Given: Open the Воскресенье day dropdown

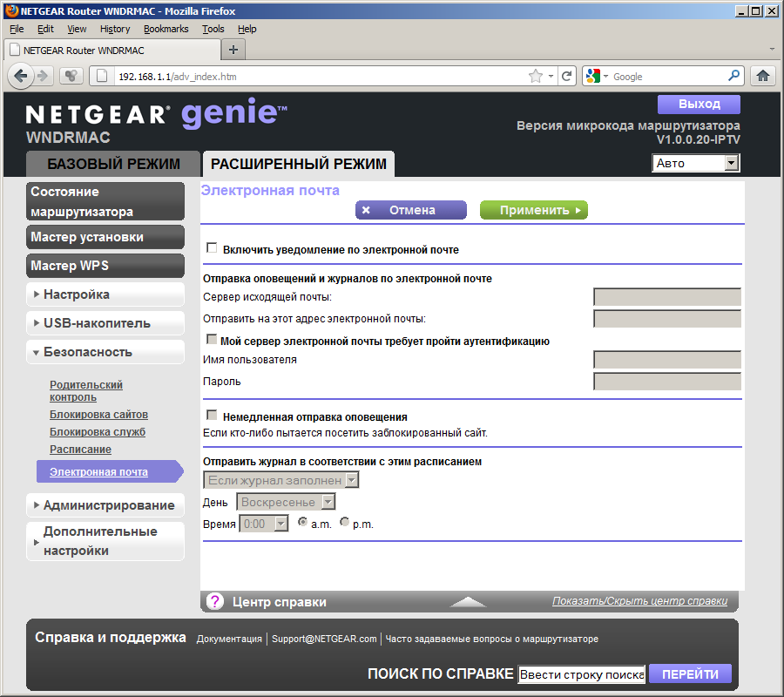Looking at the screenshot, I should [286, 502].
